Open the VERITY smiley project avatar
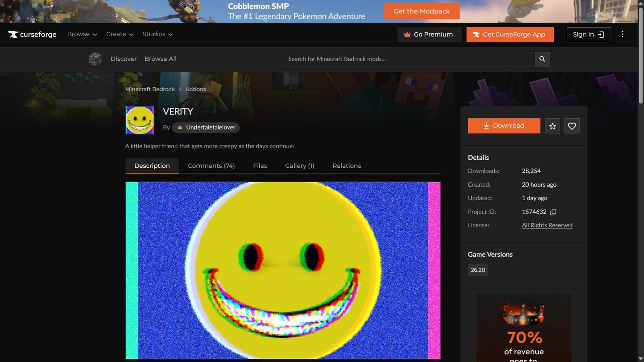Viewport: 644px width, 362px height. coord(140,120)
